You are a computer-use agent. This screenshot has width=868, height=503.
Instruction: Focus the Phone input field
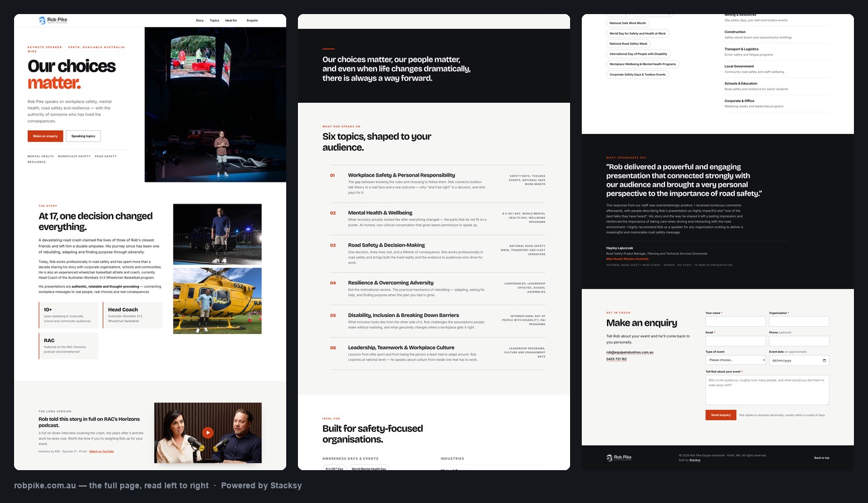[799, 341]
